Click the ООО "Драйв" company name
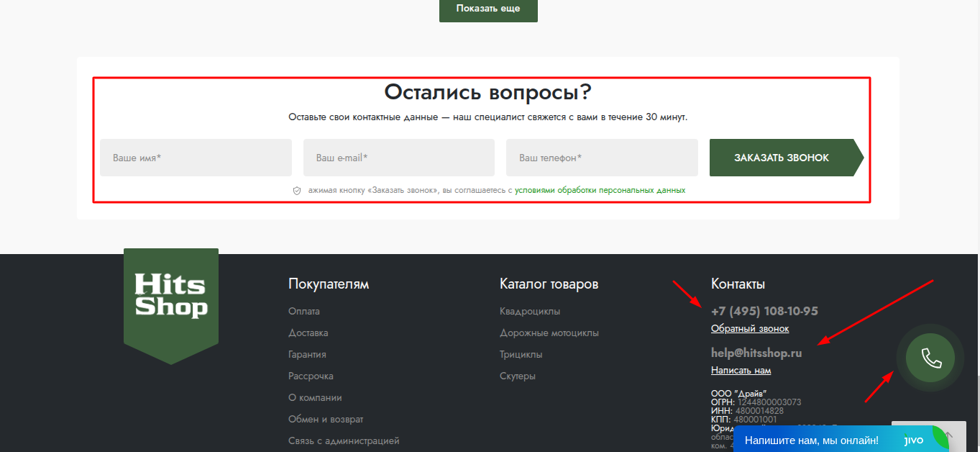The image size is (980, 452). 739,393
